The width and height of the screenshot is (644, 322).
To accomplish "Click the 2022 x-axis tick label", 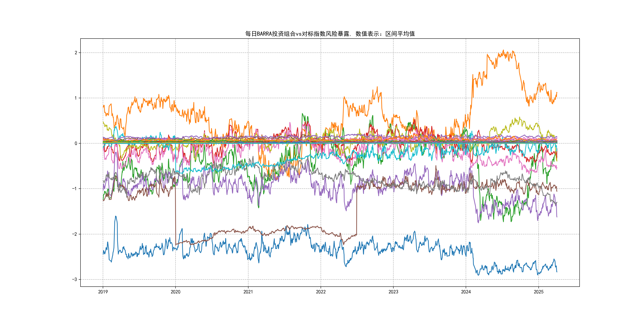I will pyautogui.click(x=320, y=292).
